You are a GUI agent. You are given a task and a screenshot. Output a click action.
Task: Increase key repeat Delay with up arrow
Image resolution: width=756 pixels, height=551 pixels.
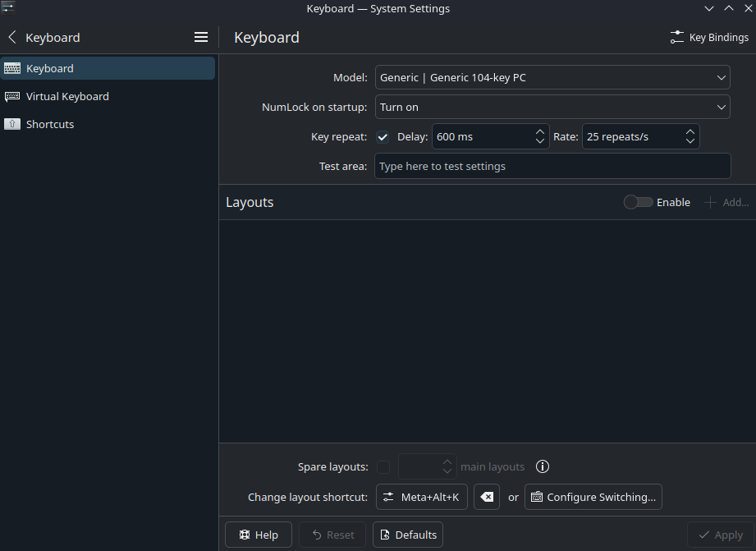540,131
